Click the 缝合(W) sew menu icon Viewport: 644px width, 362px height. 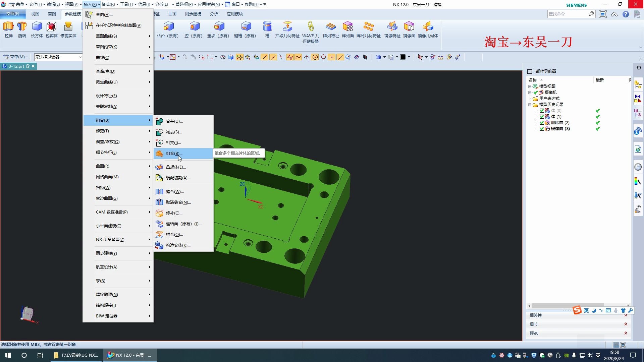160,192
